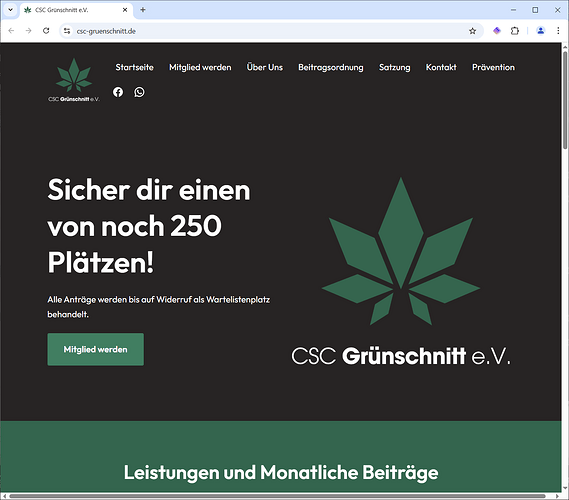The height and width of the screenshot is (500, 569).
Task: Click the site information icon in address bar
Action: click(67, 31)
